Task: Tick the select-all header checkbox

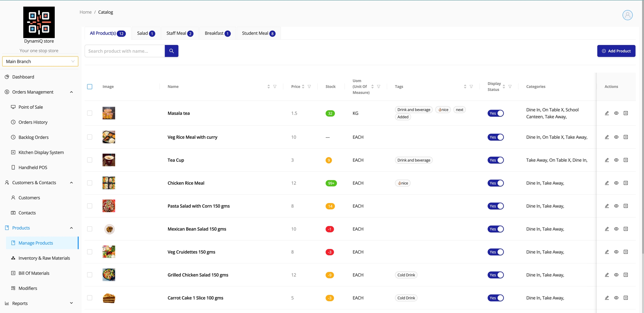Action: click(90, 87)
